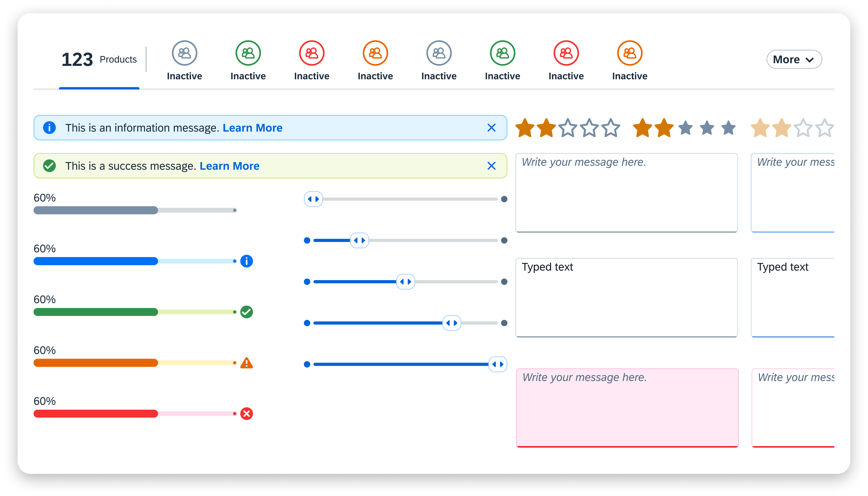
Task: Click the red error icon beside progress bar
Action: [247, 414]
